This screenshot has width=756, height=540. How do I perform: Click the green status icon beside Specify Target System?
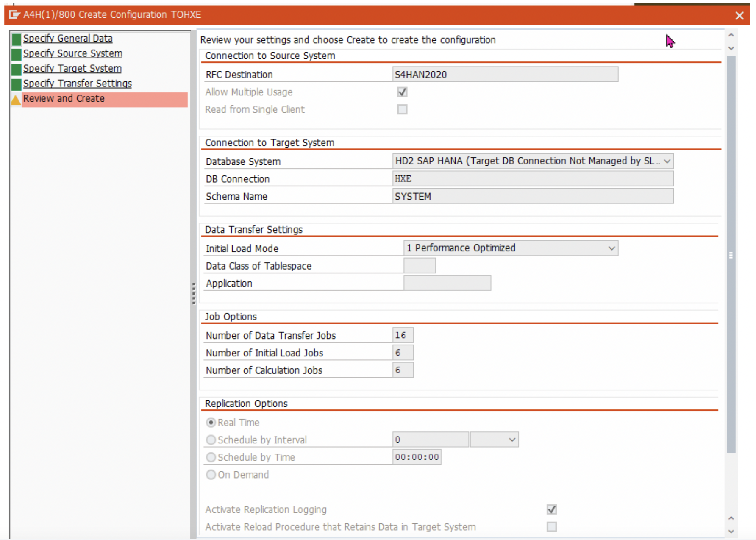(17, 69)
